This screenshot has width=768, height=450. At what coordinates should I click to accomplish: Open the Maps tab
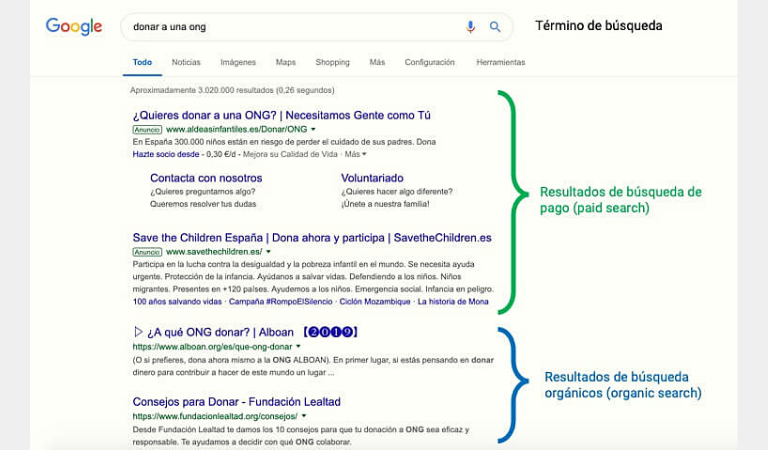coord(286,62)
